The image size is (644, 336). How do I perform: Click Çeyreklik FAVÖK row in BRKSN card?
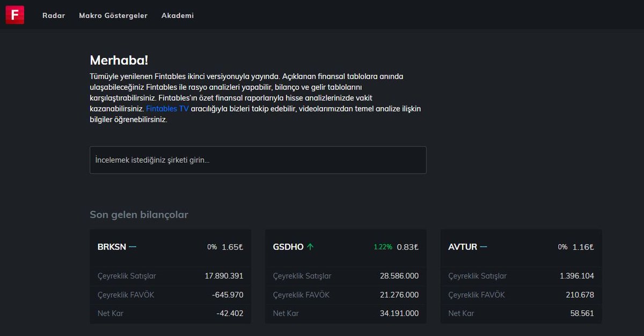[x=125, y=295]
